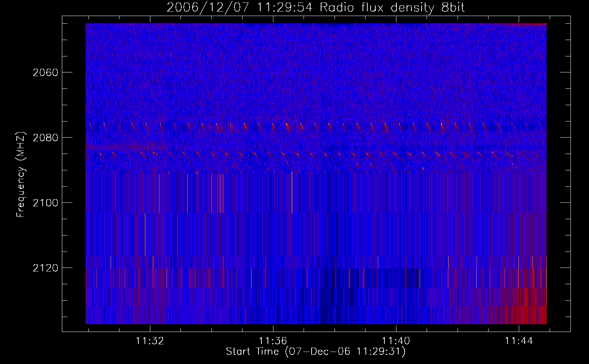
Task: Click the 11:40 time tick label
Action: [396, 341]
